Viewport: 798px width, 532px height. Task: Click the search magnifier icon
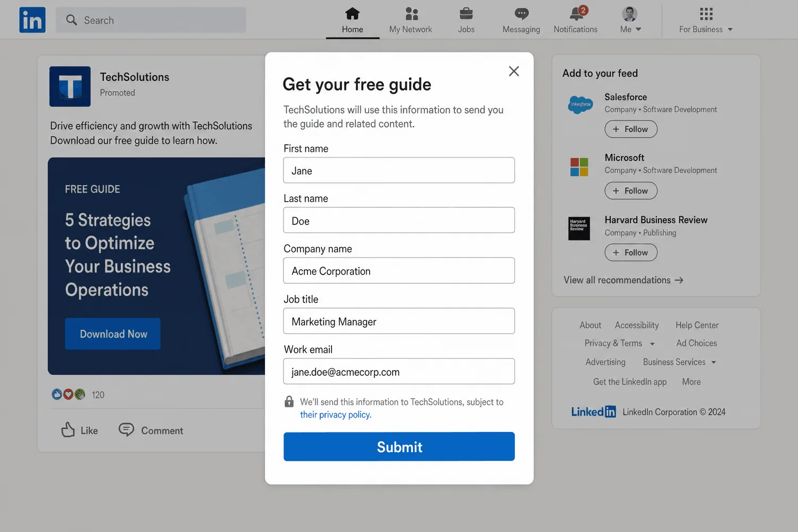(71, 20)
